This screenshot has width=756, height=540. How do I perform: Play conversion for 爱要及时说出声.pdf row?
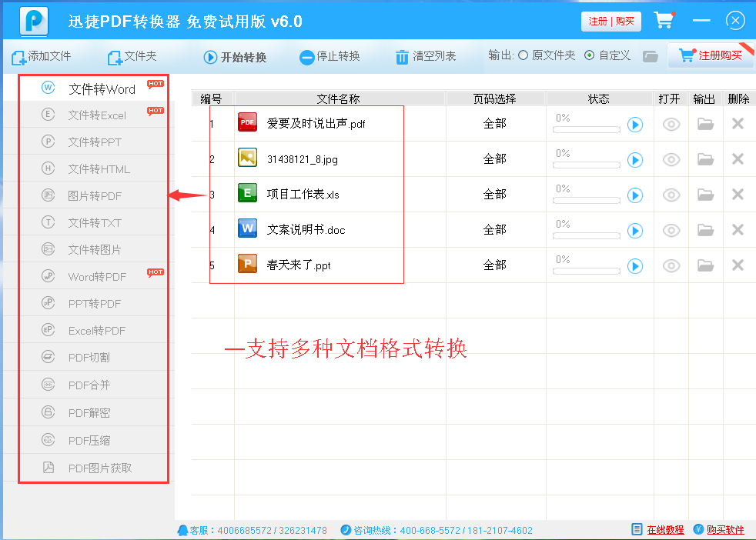pos(635,125)
